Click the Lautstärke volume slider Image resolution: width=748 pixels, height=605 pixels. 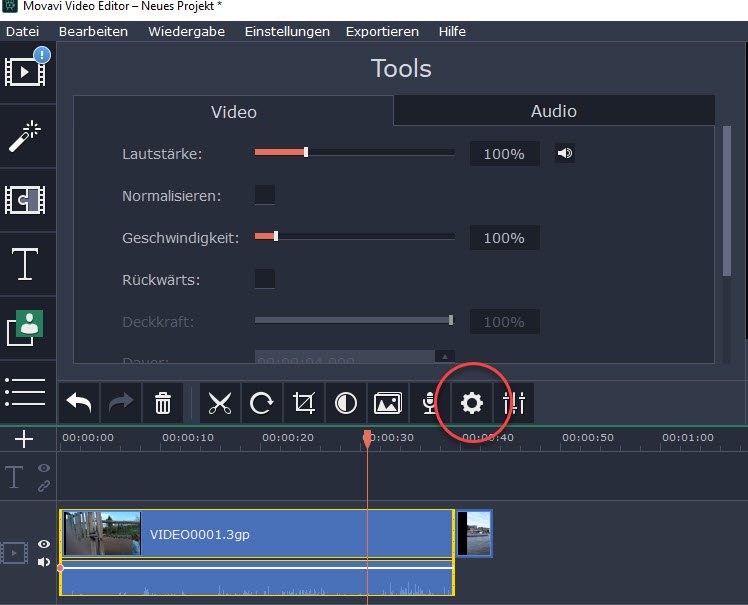[354, 153]
